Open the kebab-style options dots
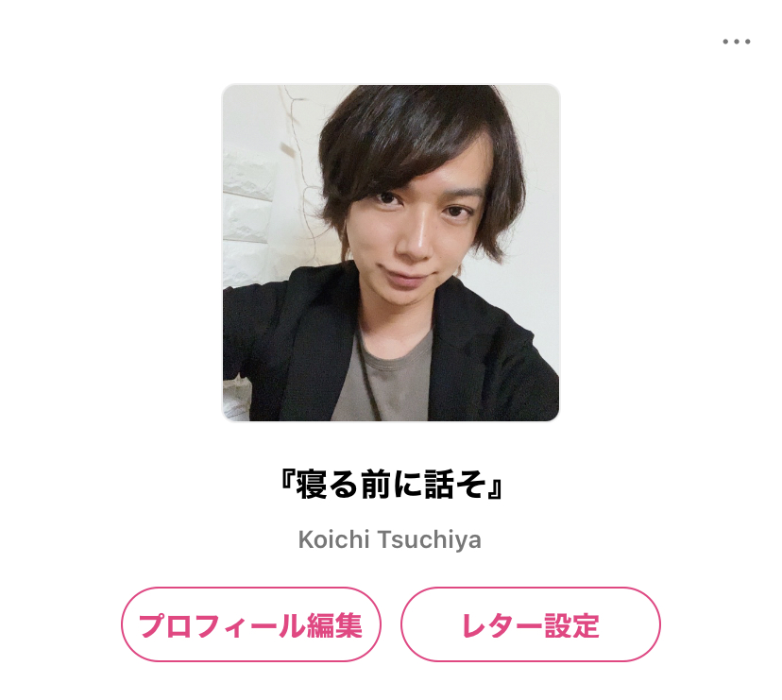Image resolution: width=782 pixels, height=700 pixels. [736, 42]
